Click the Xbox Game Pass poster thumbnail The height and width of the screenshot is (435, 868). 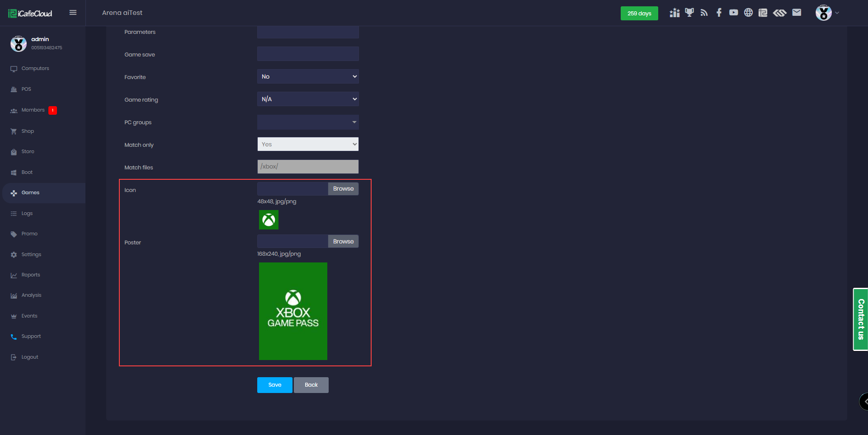click(293, 311)
